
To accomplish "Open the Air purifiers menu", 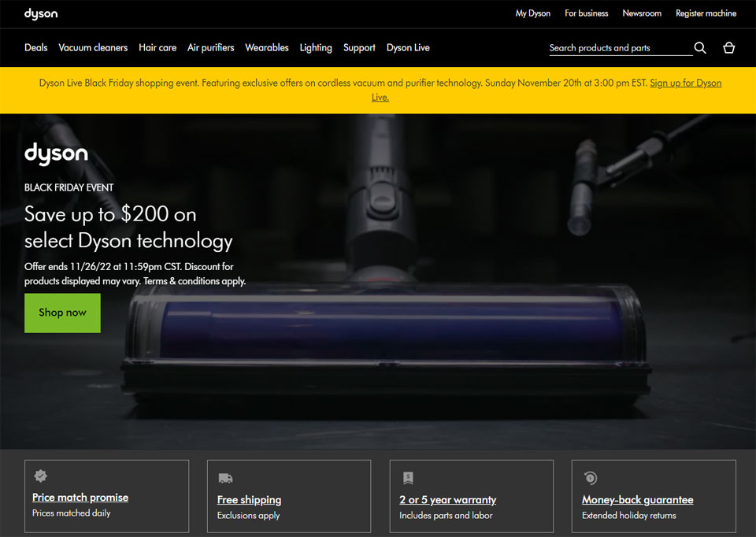I will tap(211, 48).
